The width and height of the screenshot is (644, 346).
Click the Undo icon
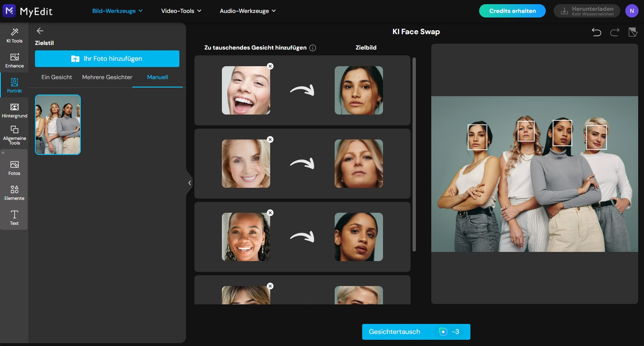[597, 32]
